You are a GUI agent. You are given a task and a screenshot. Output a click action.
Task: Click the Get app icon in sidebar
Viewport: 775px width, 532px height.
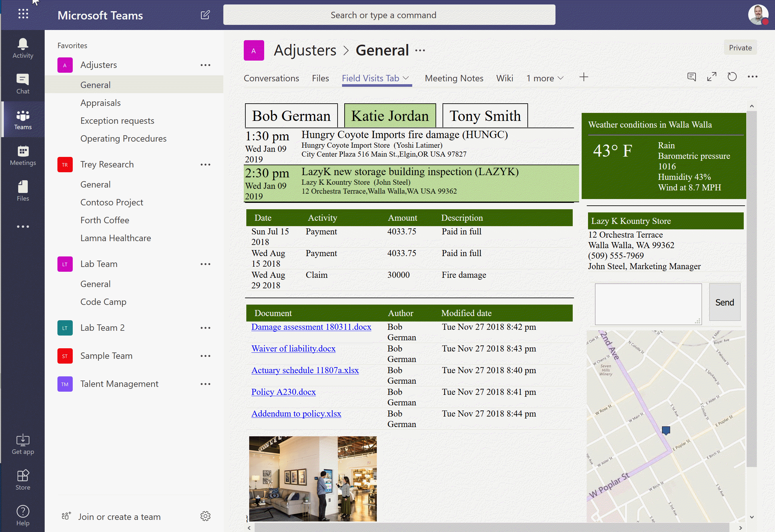22,440
